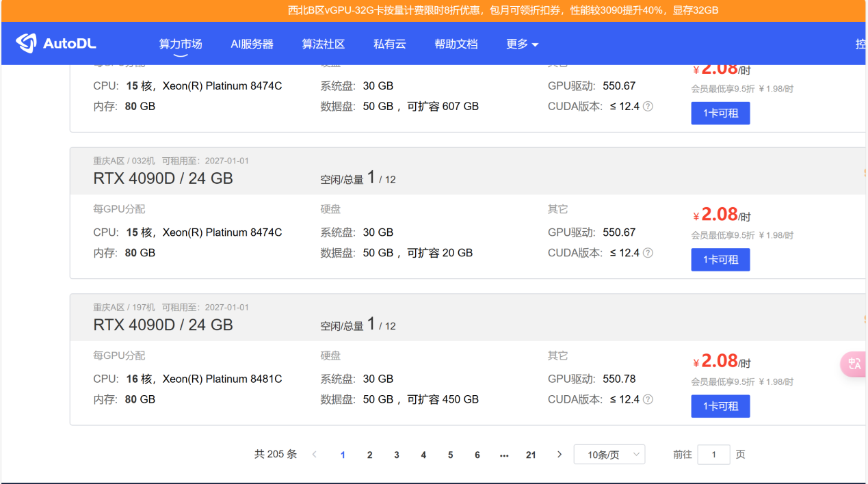Open CUDA version help icon for 197机
The height and width of the screenshot is (484, 868).
[x=648, y=399]
